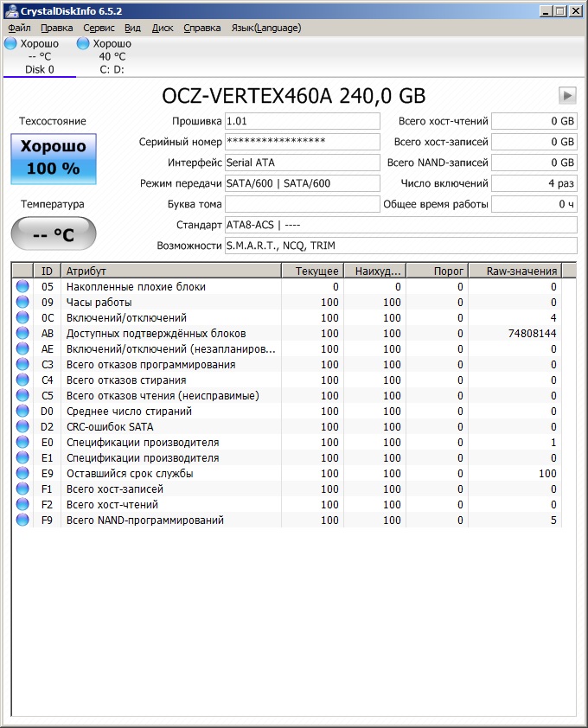
Task: Click the temperature -- °C indicator
Action: [x=54, y=234]
